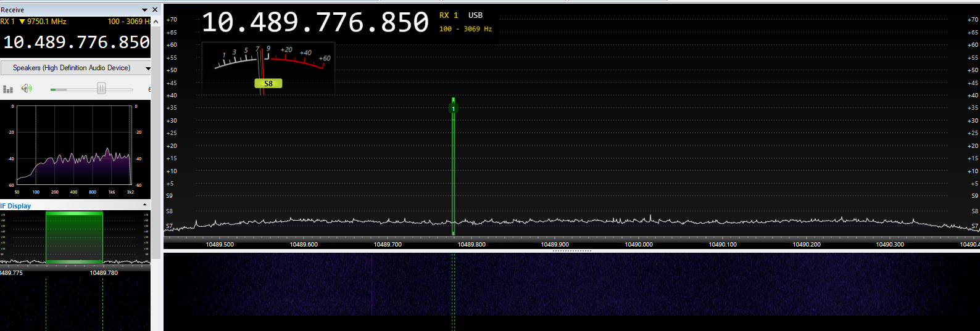Click the frequency readout in Receive panel

pyautogui.click(x=76, y=42)
